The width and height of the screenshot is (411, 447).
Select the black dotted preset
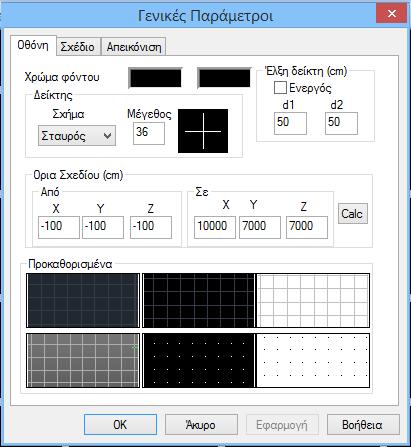(x=199, y=360)
